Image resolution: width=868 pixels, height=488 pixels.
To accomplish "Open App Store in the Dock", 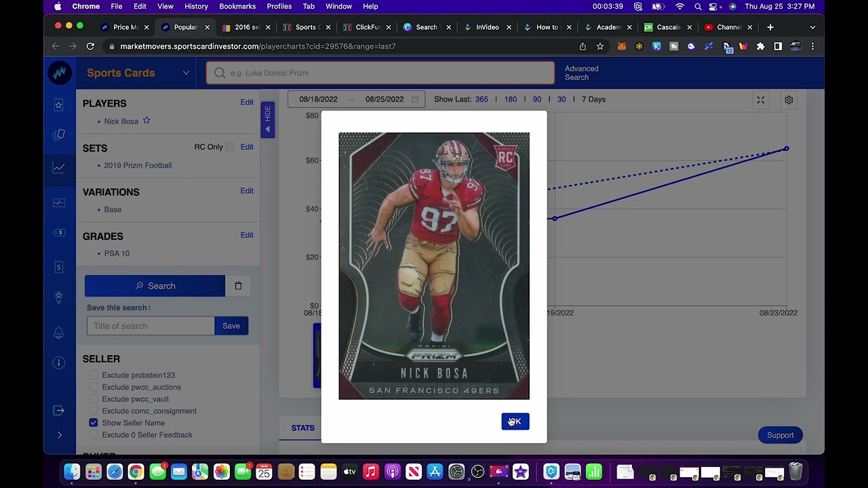I will [435, 472].
